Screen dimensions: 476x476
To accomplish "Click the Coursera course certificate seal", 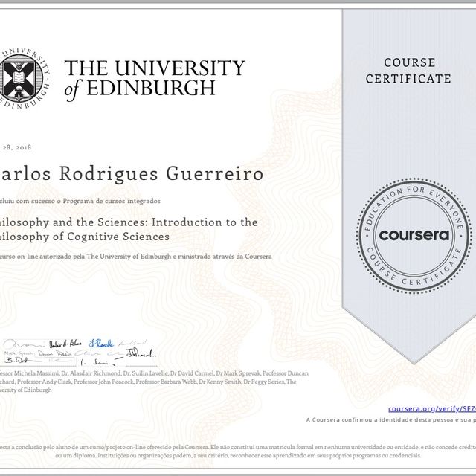I will coord(414,236).
